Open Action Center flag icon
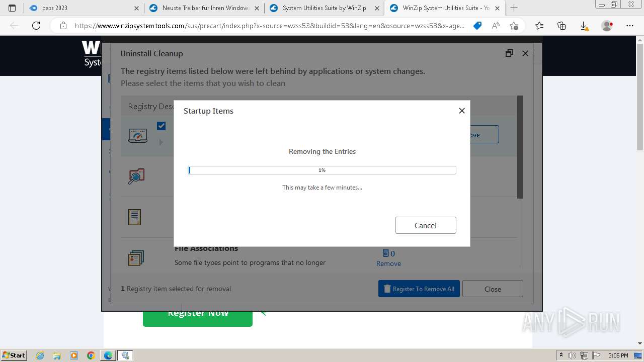Viewport: 644px width, 362px height. tap(596, 355)
